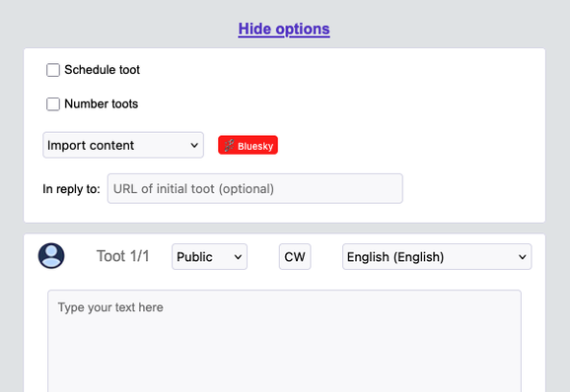
Task: Click the chevron arrow of Import content
Action: click(x=194, y=145)
